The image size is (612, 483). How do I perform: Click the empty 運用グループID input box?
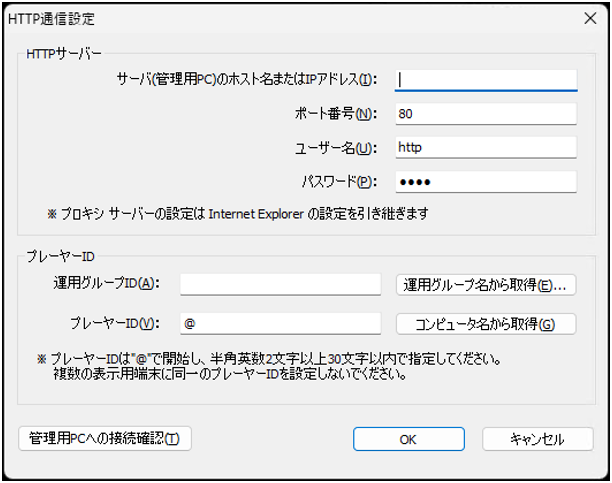pyautogui.click(x=280, y=285)
